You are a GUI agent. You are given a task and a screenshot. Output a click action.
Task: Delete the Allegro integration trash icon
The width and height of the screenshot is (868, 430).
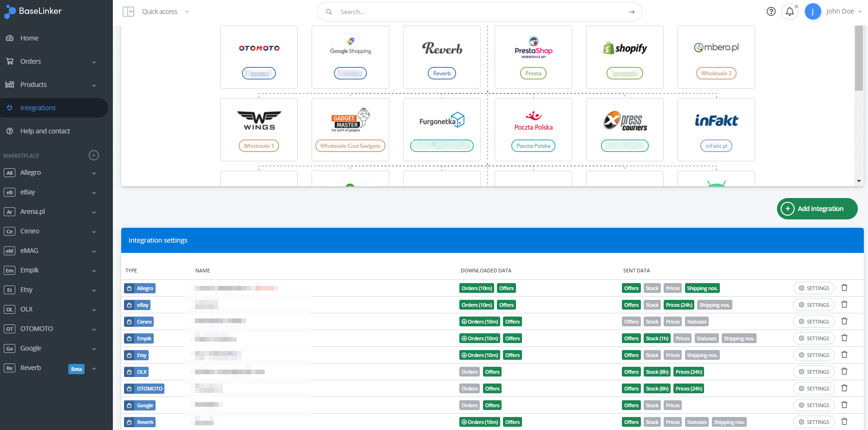tap(844, 288)
